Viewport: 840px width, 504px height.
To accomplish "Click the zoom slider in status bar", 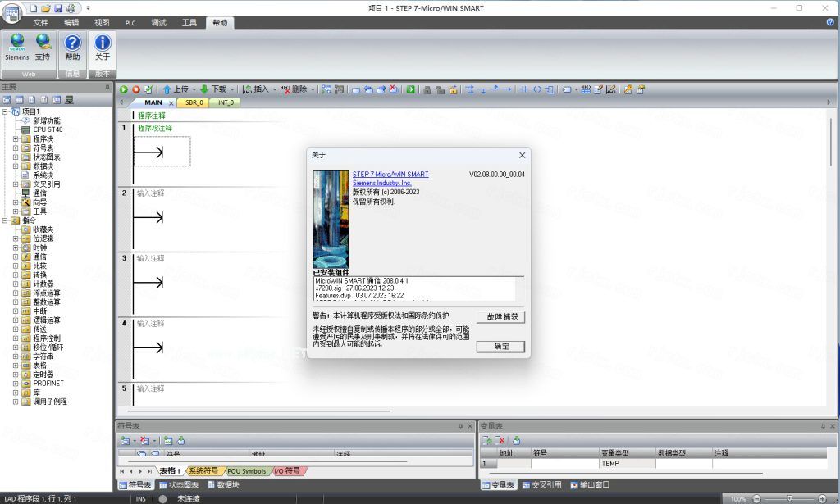I will point(788,498).
